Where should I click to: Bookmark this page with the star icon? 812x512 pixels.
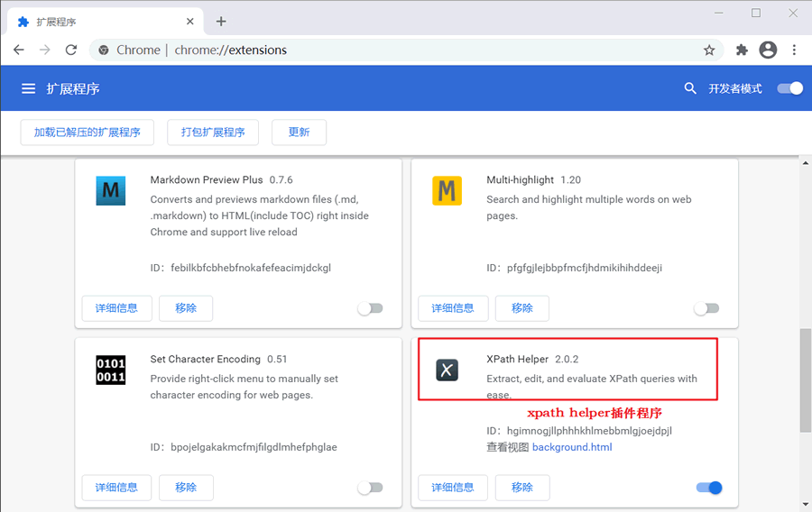tap(709, 50)
